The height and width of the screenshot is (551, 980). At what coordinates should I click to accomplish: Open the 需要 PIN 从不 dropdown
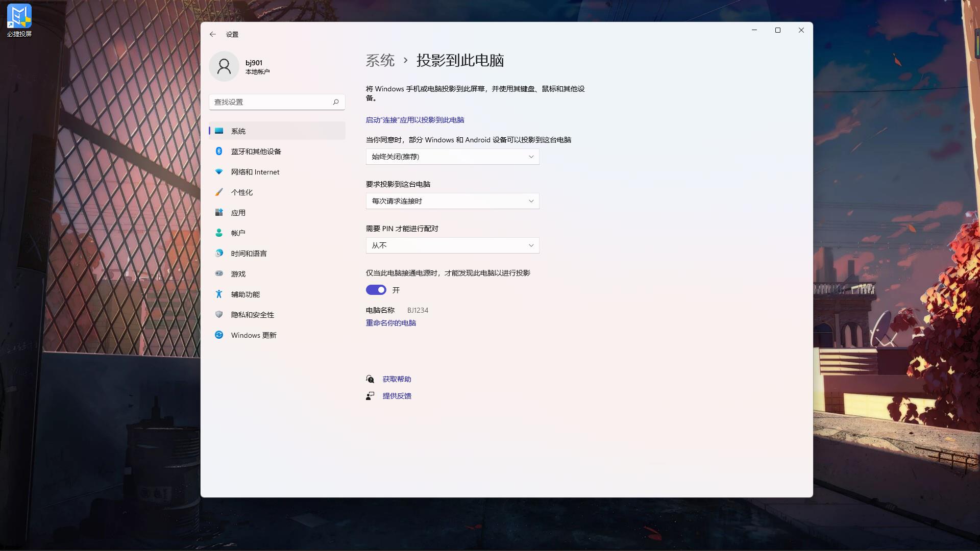pyautogui.click(x=452, y=245)
